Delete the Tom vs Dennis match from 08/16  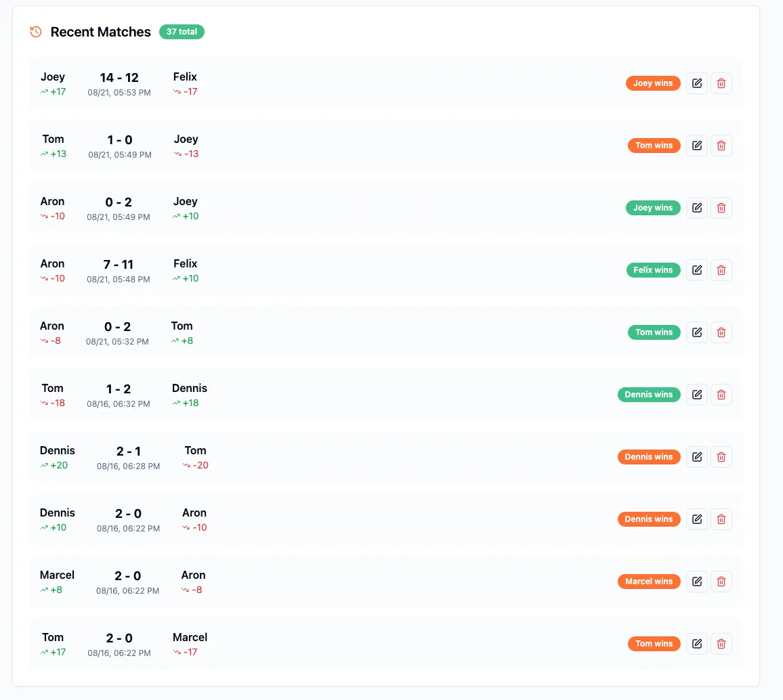(x=721, y=394)
